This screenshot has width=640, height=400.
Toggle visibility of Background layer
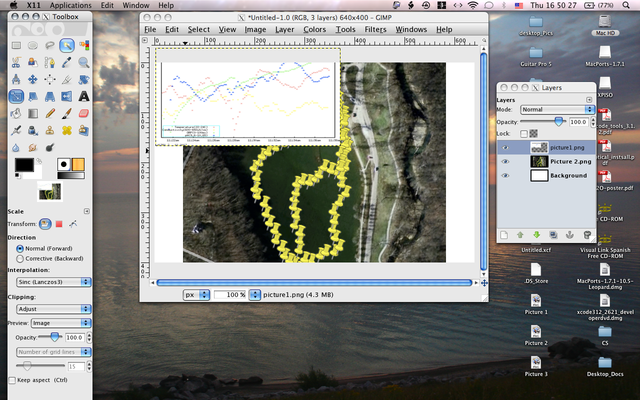[x=505, y=176]
